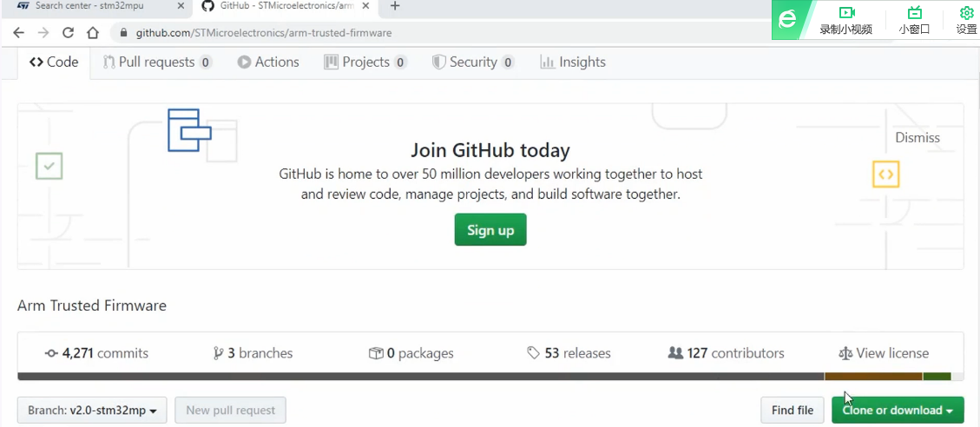View the 53 releases link
This screenshot has width=980, height=427.
click(569, 354)
